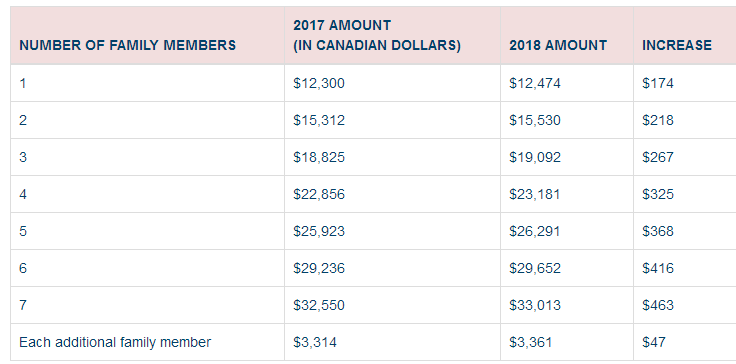Select Each additional family member row label

coord(115,342)
